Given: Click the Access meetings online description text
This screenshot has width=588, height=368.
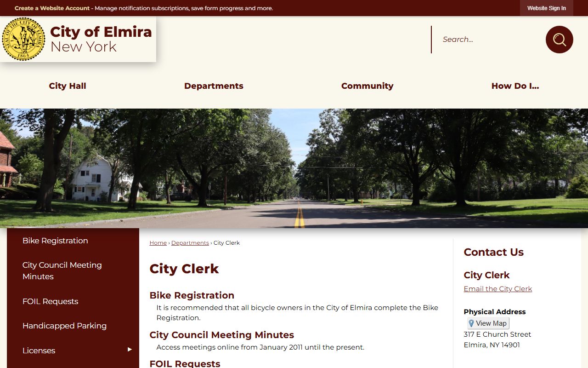Looking at the screenshot, I should [260, 347].
